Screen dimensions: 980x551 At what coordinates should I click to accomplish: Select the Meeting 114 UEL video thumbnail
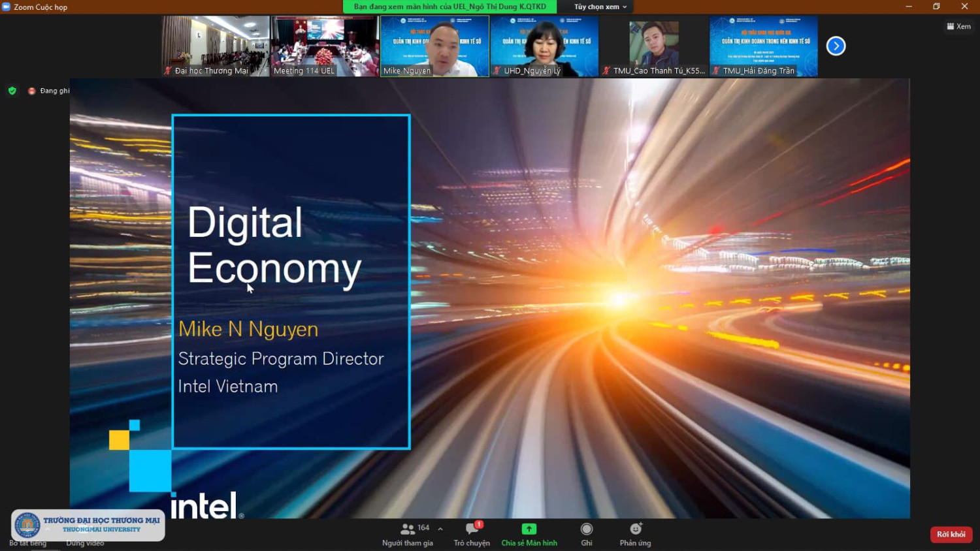click(325, 46)
